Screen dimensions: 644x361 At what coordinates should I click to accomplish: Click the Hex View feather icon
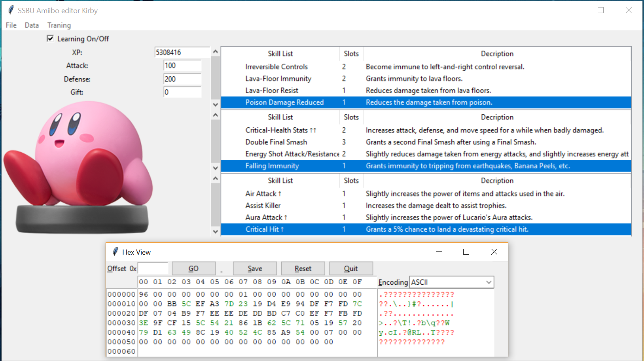(x=115, y=251)
